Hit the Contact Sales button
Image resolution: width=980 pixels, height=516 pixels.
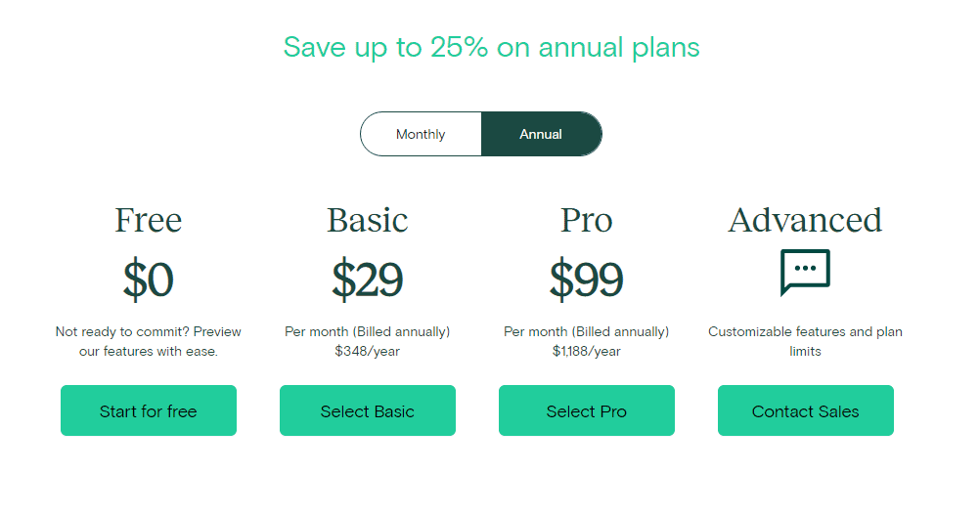coord(805,410)
